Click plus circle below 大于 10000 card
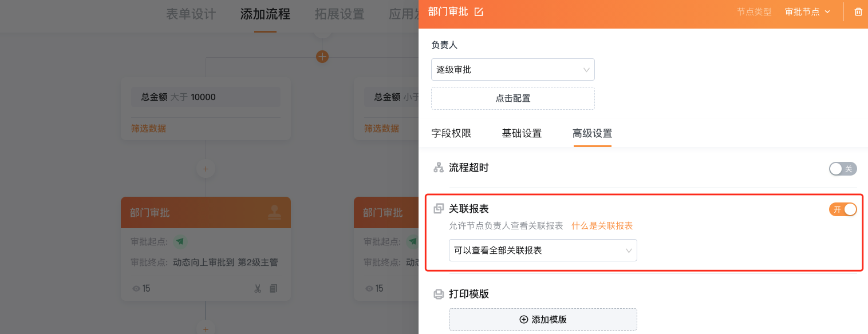The width and height of the screenshot is (868, 334). click(206, 169)
